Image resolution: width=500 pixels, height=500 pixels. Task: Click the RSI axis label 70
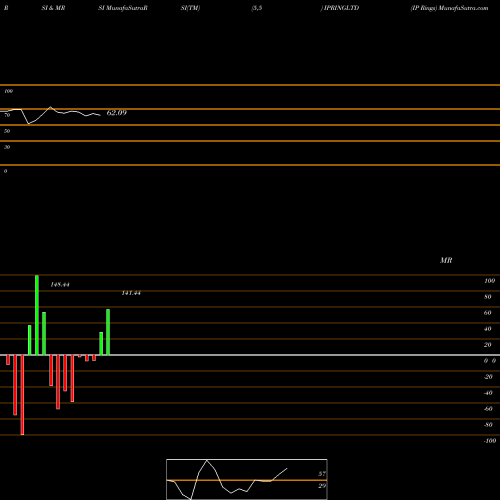pyautogui.click(x=7, y=115)
